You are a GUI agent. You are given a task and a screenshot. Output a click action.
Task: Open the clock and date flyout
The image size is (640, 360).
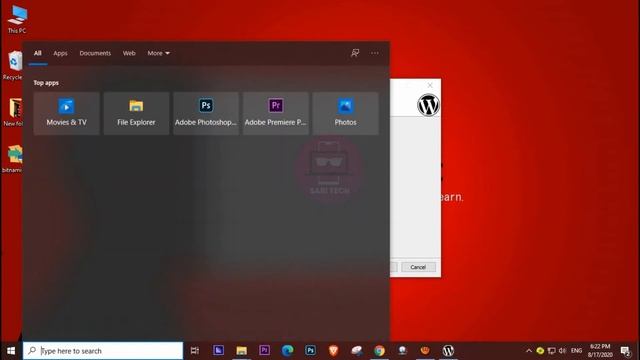600,351
